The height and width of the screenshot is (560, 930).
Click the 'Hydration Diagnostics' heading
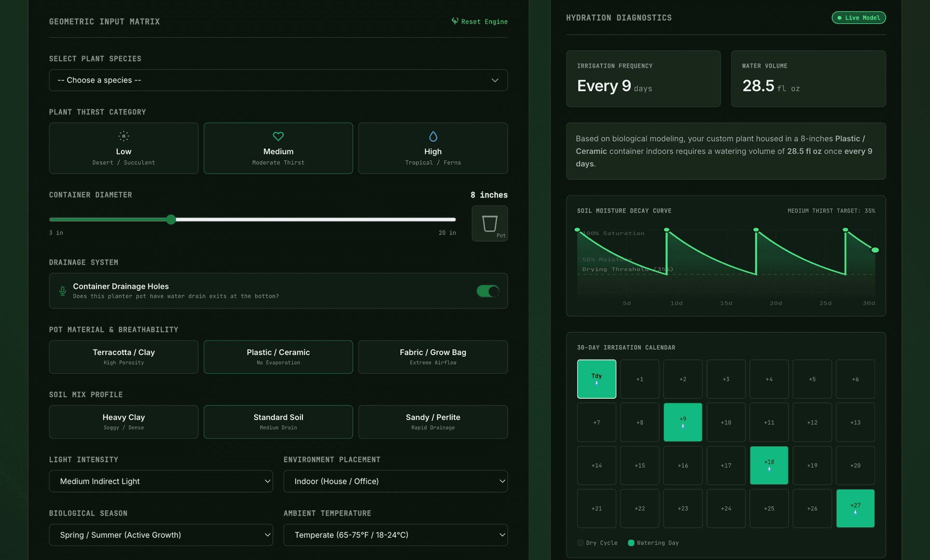pyautogui.click(x=619, y=18)
